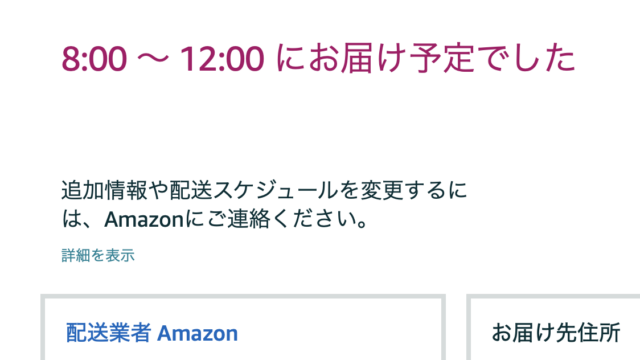The image size is (640, 360).
Task: Select the shipping carrier card box
Action: 243,327
